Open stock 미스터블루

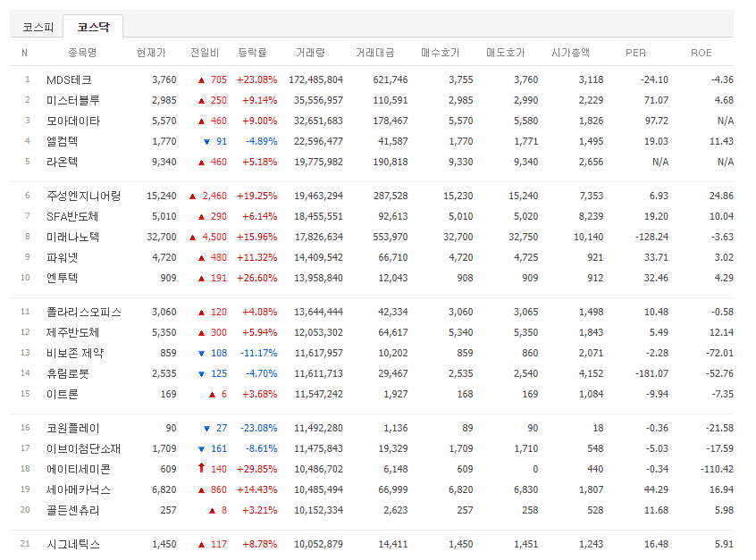click(72, 100)
